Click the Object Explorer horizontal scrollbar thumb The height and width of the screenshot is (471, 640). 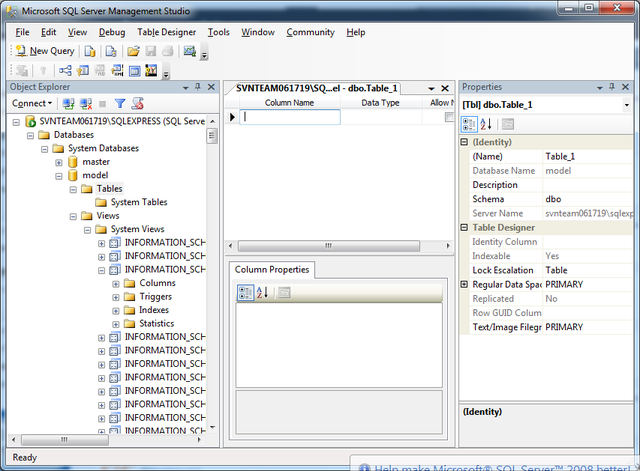pyautogui.click(x=65, y=440)
